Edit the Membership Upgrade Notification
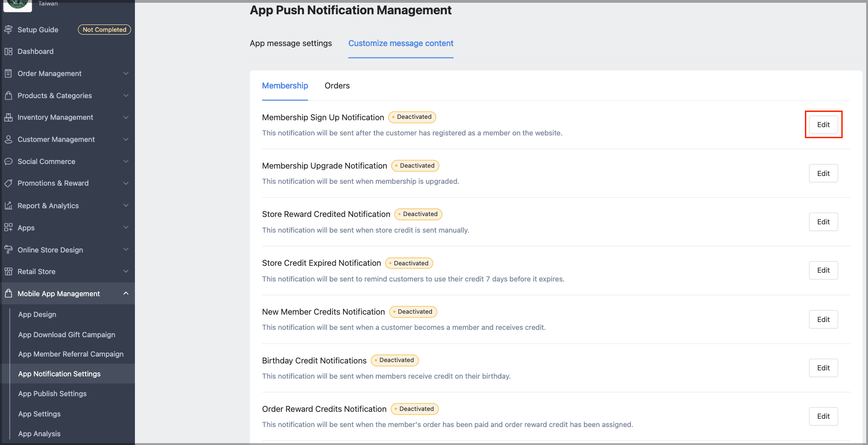Viewport: 868px width, 445px height. 823,174
